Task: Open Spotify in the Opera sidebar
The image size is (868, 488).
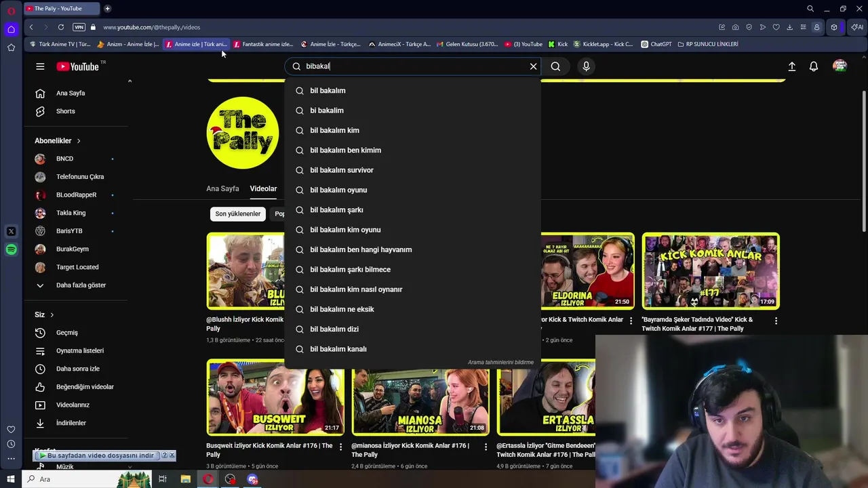Action: click(x=11, y=249)
